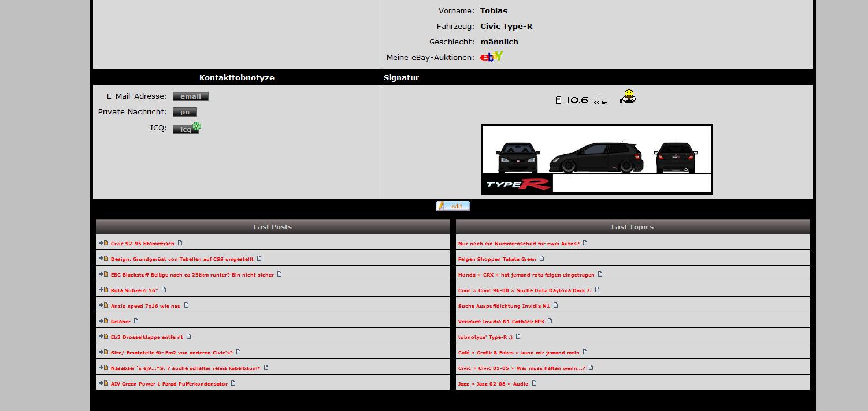Open page icon beside Civic 92-95 Stammtisch
Viewport: 868px width, 411px height.
pyautogui.click(x=180, y=243)
